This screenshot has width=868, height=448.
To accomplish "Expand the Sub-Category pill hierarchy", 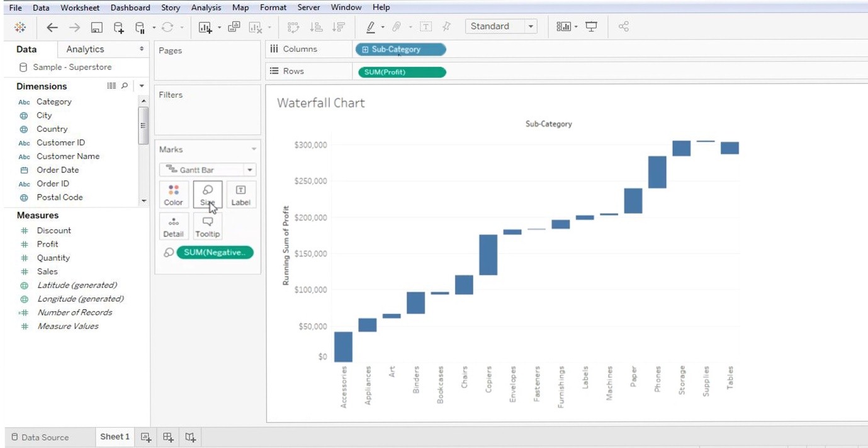I will (x=365, y=50).
